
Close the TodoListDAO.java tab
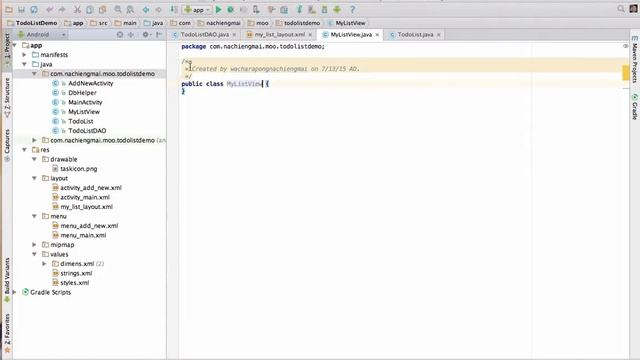tap(234, 35)
